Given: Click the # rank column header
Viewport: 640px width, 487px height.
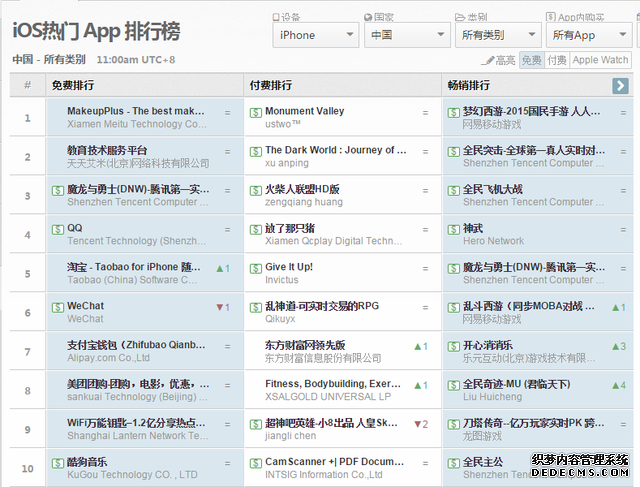Looking at the screenshot, I should [x=27, y=85].
